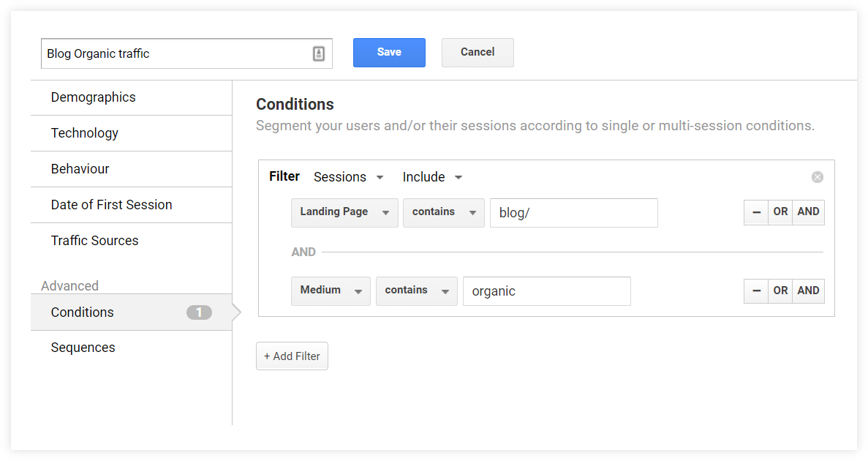The height and width of the screenshot is (461, 868).
Task: Click the + Add Filter button
Action: (x=292, y=356)
